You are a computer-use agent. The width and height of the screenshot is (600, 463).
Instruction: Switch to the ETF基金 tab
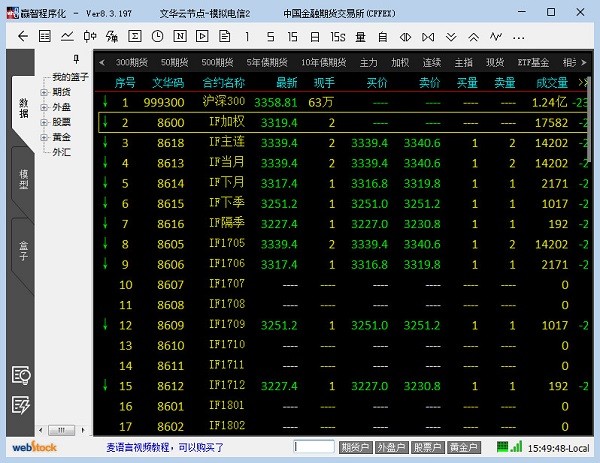tap(533, 62)
